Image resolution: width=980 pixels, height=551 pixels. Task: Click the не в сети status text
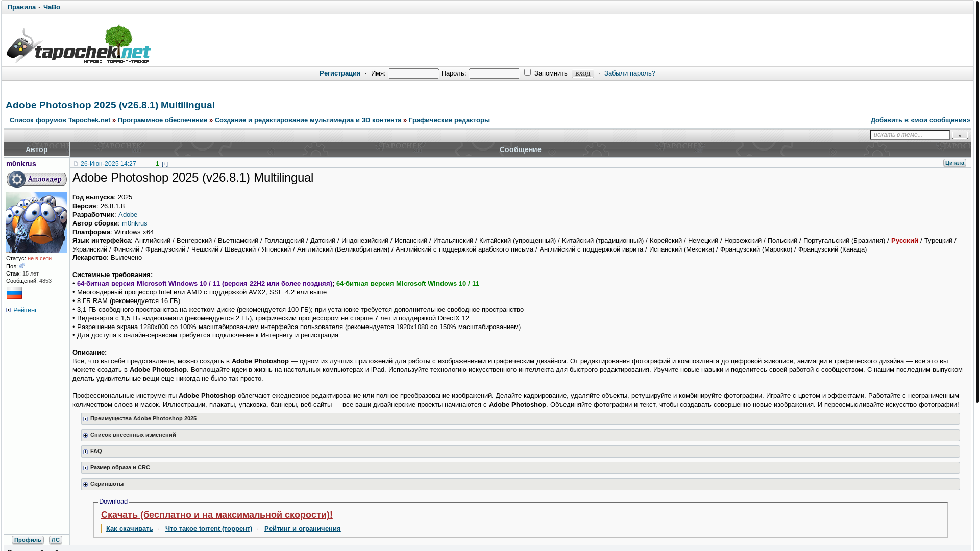(x=39, y=259)
